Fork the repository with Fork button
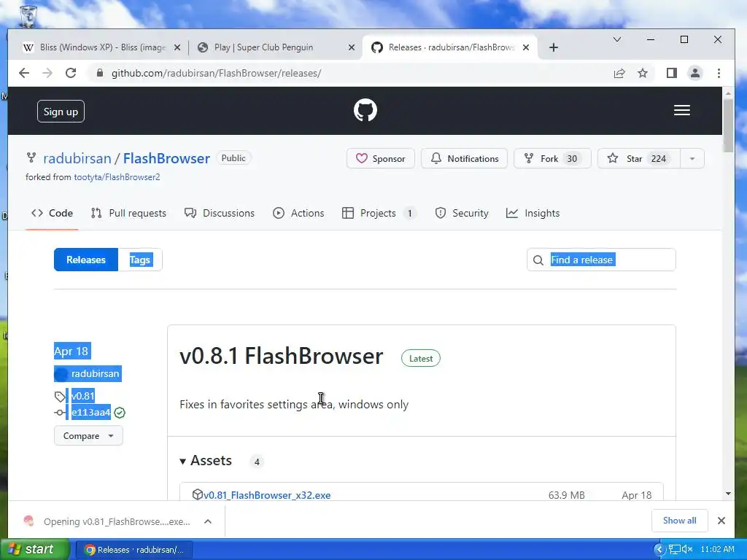The image size is (747, 560). 552,158
